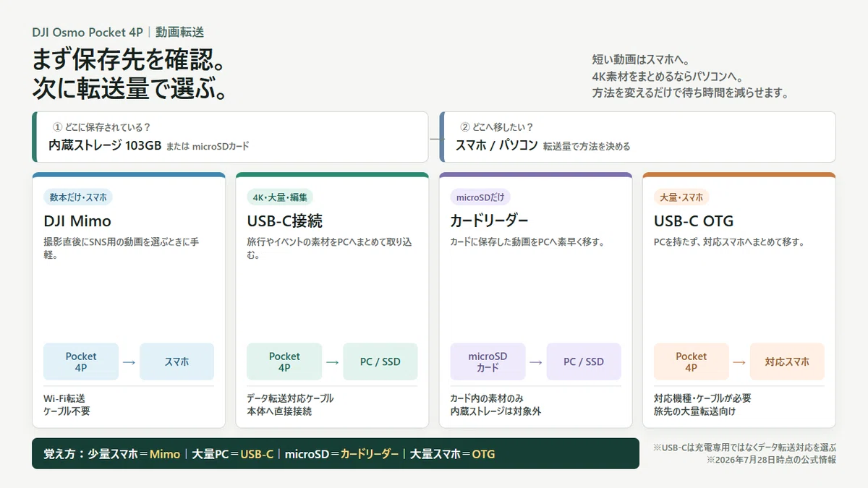868x488 pixels.
Task: Click "大量PC＝USB-C" in the banner
Action: [232, 454]
